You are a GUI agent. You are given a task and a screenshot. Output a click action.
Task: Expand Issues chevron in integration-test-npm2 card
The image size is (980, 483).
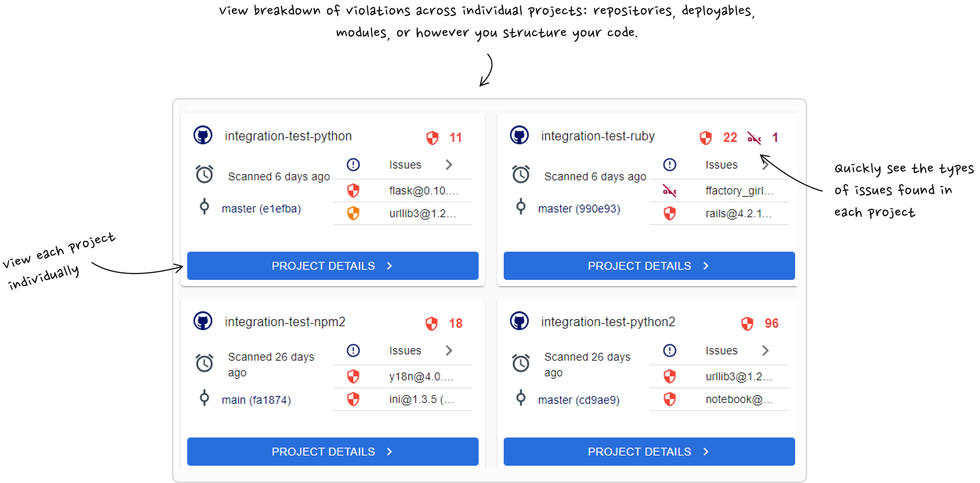click(449, 350)
